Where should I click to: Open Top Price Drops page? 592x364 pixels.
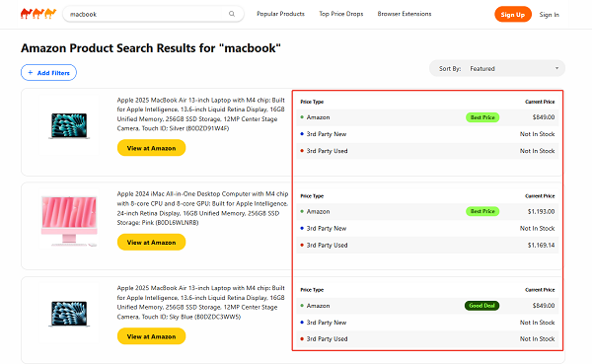pos(341,14)
